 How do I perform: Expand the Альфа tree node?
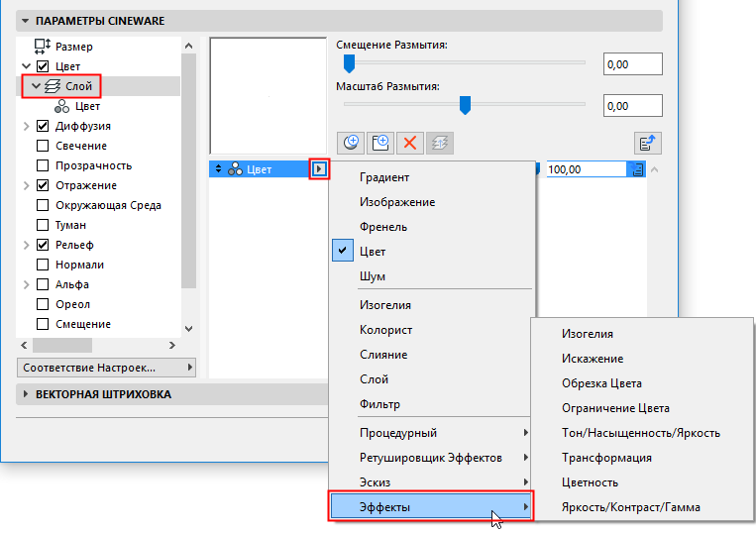pos(27,284)
